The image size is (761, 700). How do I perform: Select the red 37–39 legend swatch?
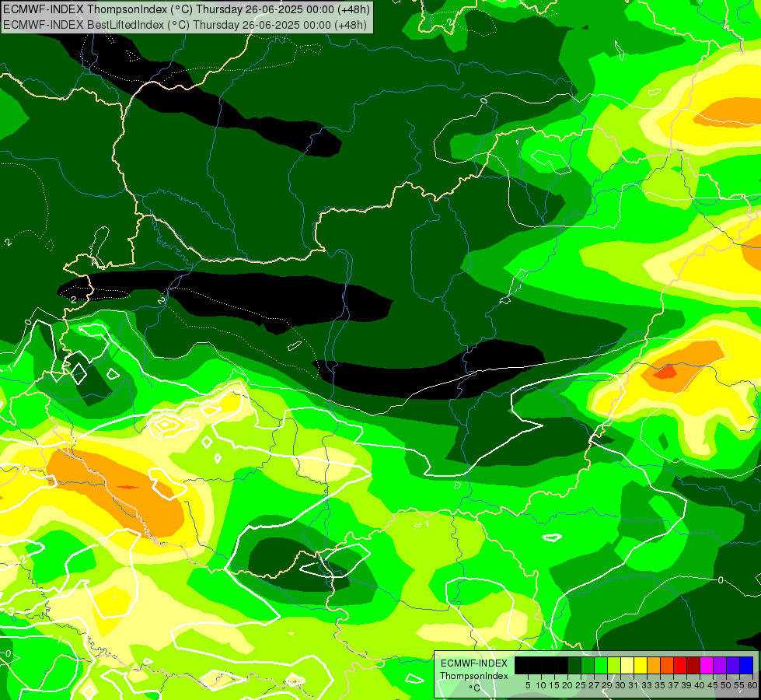pos(680,666)
